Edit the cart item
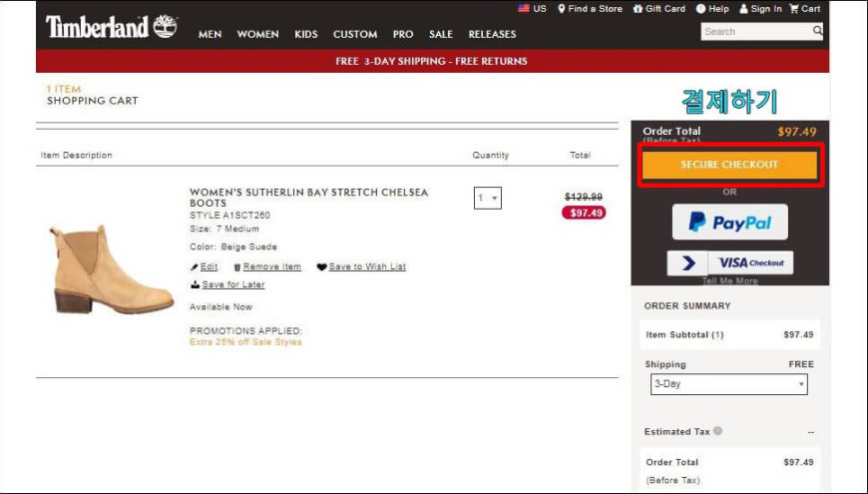Viewport: 868px width, 494px height. point(204,266)
